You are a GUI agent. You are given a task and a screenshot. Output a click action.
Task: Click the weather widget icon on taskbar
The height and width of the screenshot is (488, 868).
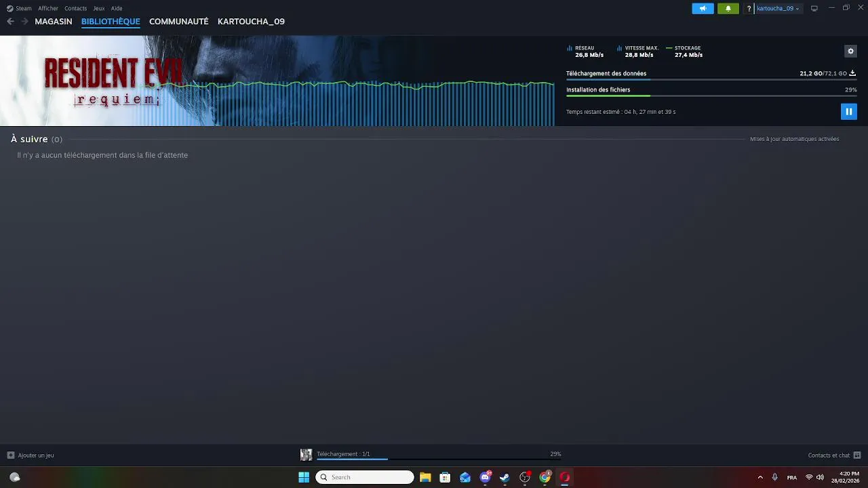pyautogui.click(x=14, y=477)
